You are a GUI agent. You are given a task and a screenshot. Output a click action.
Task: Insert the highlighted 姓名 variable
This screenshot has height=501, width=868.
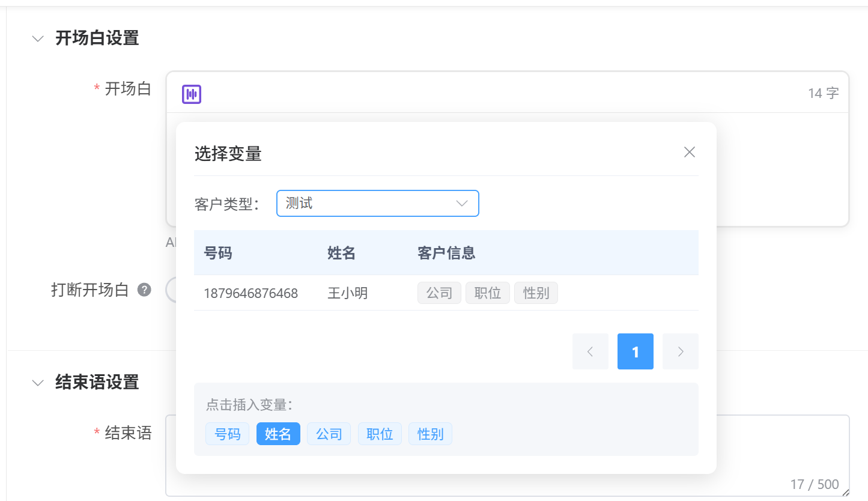(x=278, y=434)
